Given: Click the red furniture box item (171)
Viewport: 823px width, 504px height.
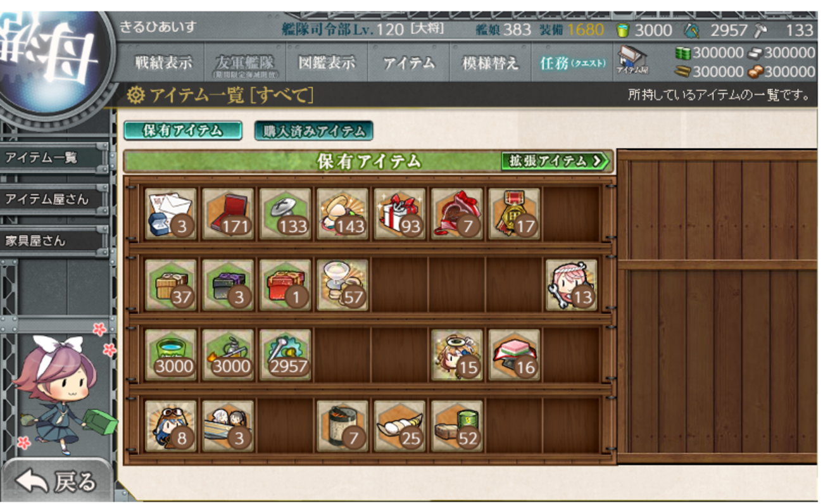Looking at the screenshot, I should pyautogui.click(x=227, y=213).
